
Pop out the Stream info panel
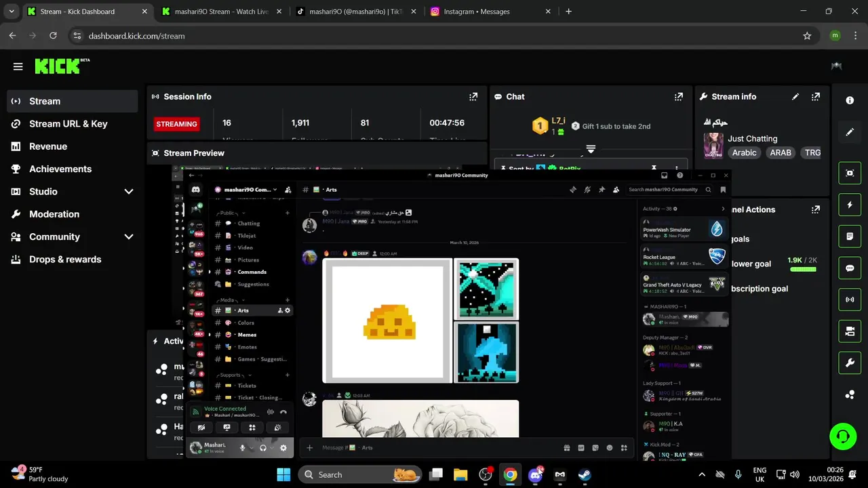coord(816,97)
